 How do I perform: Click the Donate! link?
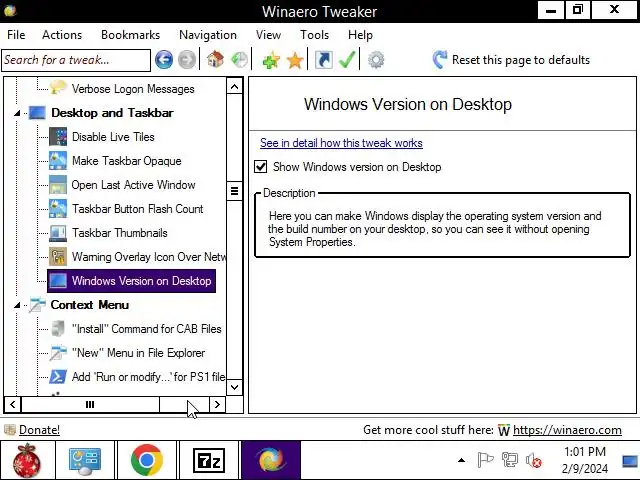point(39,430)
